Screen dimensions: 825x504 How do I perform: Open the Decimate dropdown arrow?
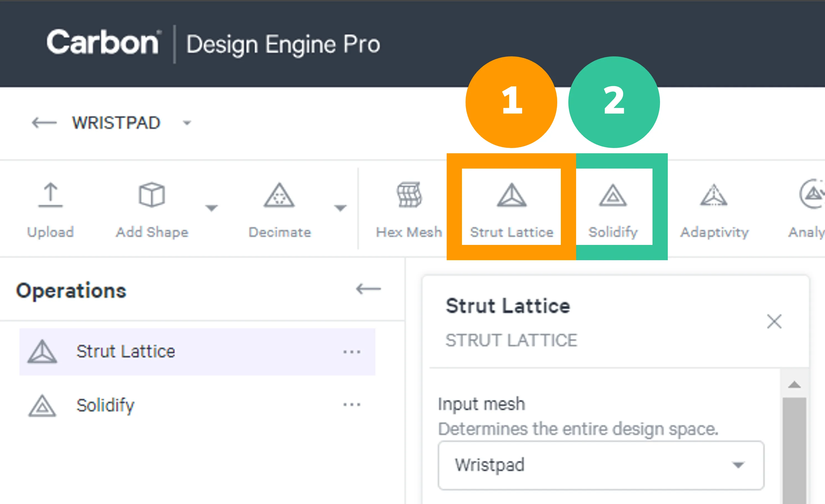[340, 208]
